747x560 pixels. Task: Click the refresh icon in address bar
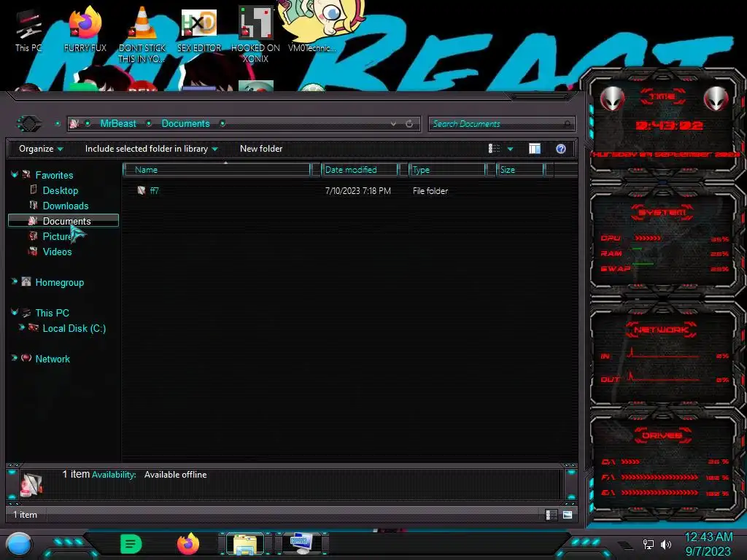click(x=409, y=124)
